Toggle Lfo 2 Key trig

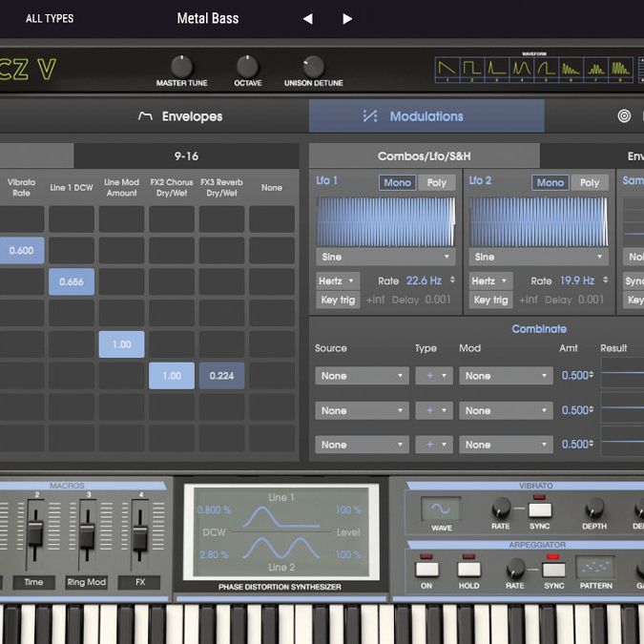[x=490, y=300]
